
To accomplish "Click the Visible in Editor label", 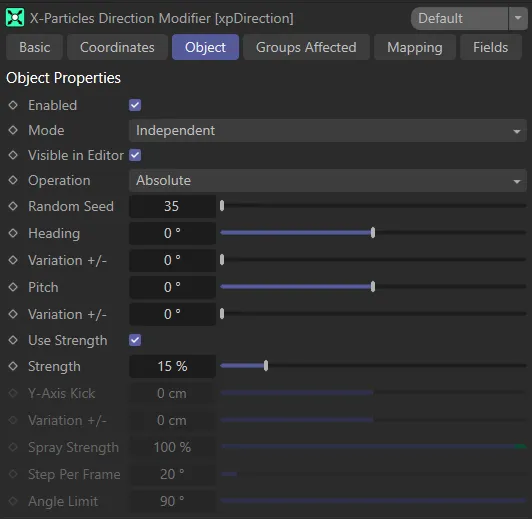I will coord(76,155).
